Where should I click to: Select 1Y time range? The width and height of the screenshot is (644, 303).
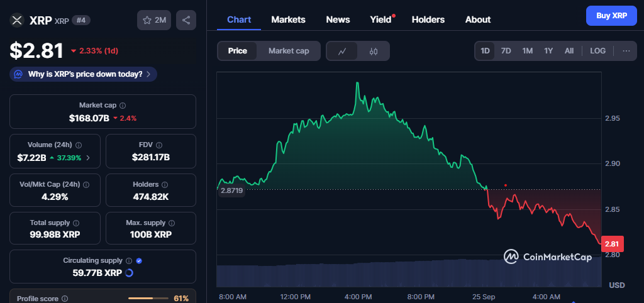(548, 51)
